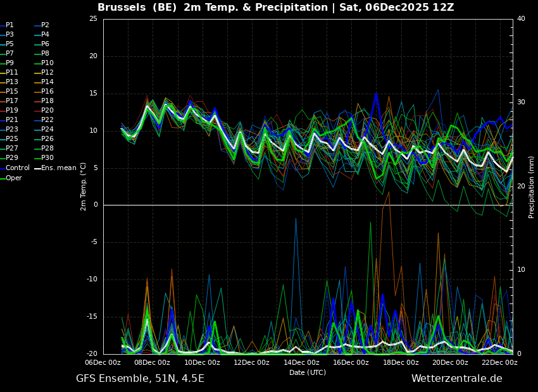Click the 06Dec 00z date tick label
The width and height of the screenshot is (538, 392).
click(103, 363)
